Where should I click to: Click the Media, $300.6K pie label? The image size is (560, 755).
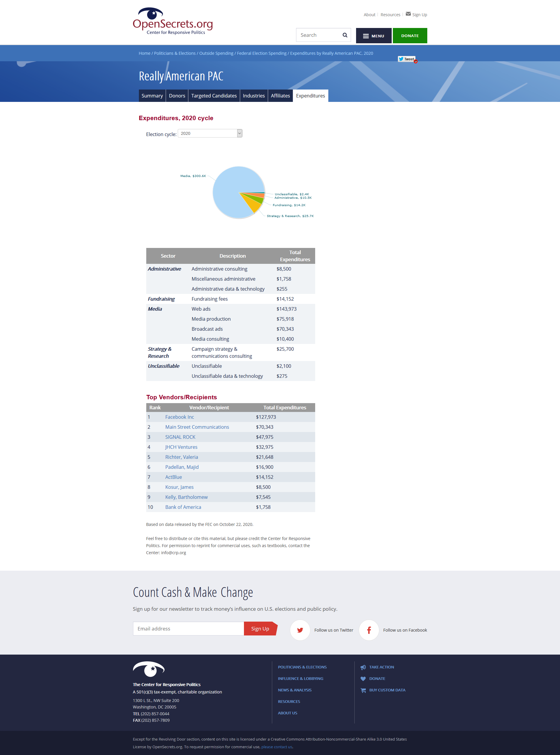pyautogui.click(x=193, y=176)
